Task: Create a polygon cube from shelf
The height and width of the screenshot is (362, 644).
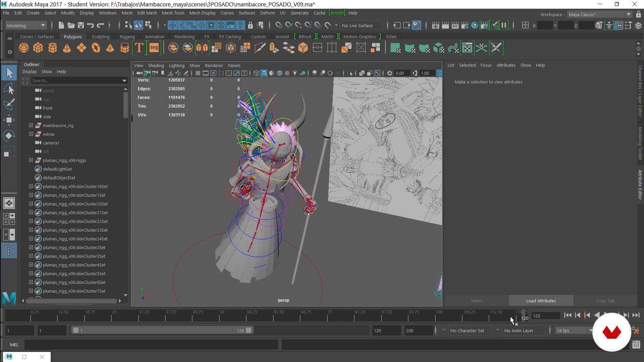Action: pos(38,48)
